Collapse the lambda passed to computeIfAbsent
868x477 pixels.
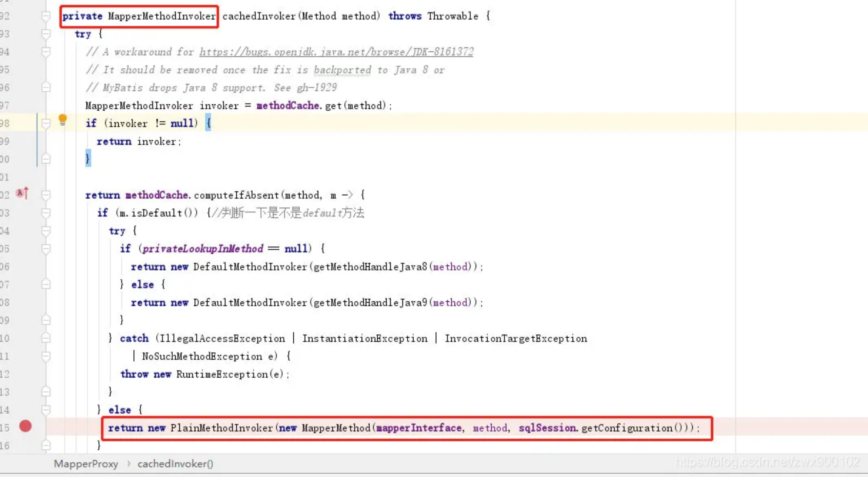click(46, 195)
